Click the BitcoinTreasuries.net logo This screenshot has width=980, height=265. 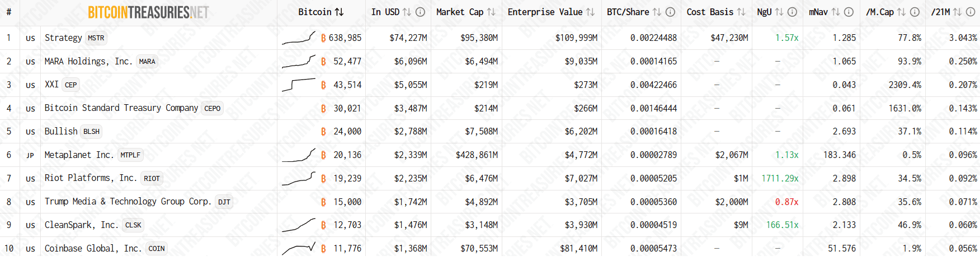click(148, 12)
